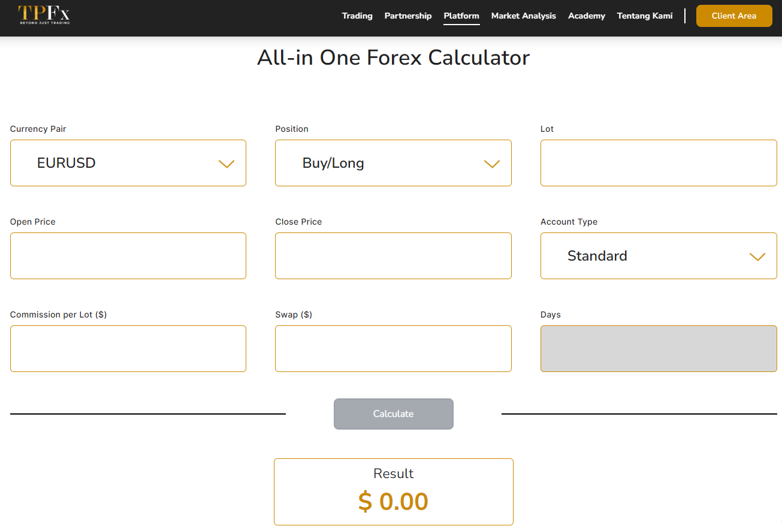Open the Academy menu

tap(587, 16)
